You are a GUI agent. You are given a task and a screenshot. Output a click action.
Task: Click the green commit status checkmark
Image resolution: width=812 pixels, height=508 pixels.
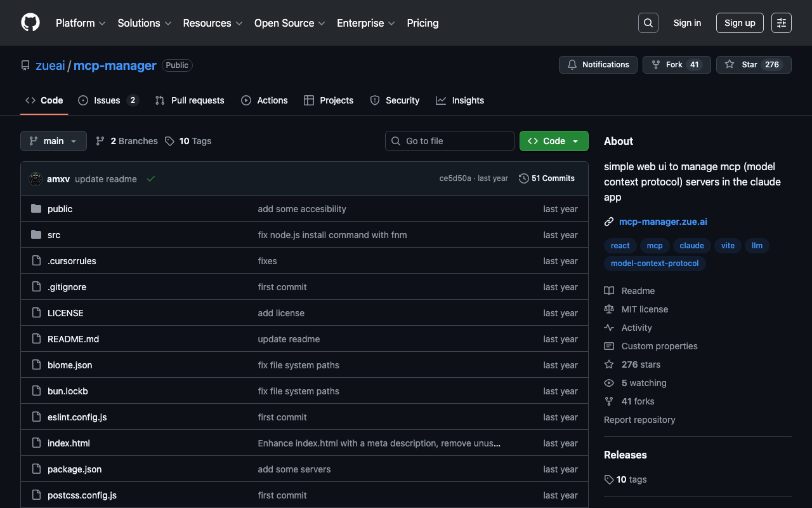[151, 179]
